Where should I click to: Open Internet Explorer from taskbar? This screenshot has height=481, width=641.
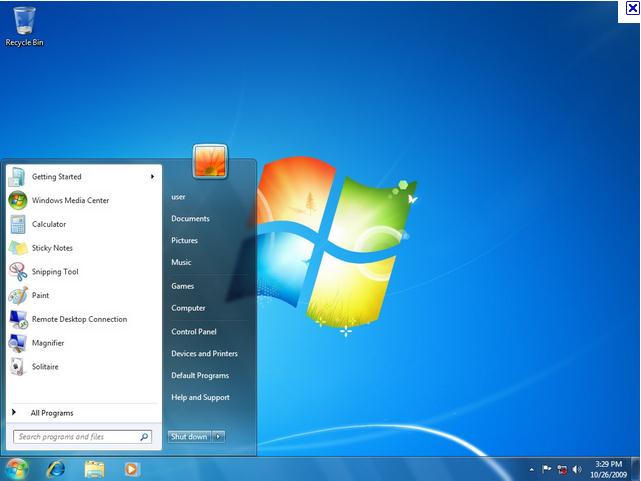tap(56, 469)
